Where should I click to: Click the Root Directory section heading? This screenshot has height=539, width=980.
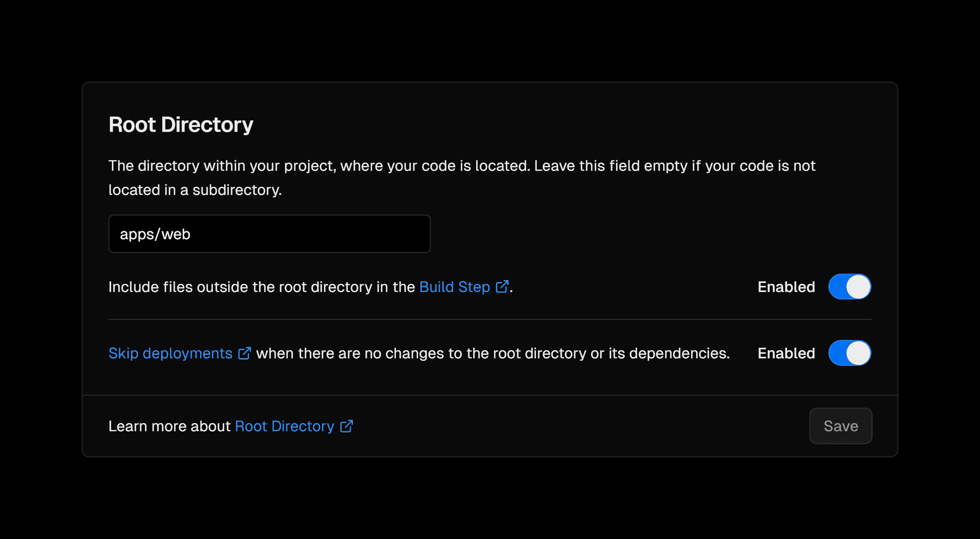click(181, 125)
